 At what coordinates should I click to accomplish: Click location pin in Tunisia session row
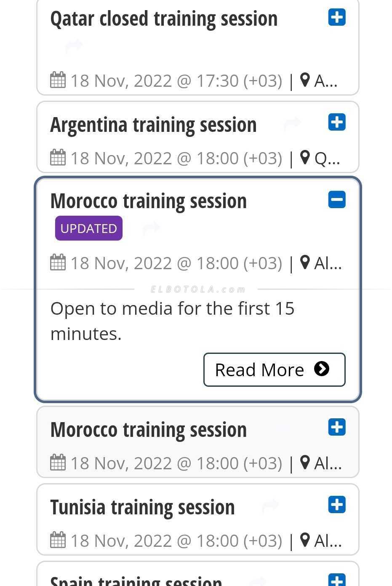coord(305,540)
